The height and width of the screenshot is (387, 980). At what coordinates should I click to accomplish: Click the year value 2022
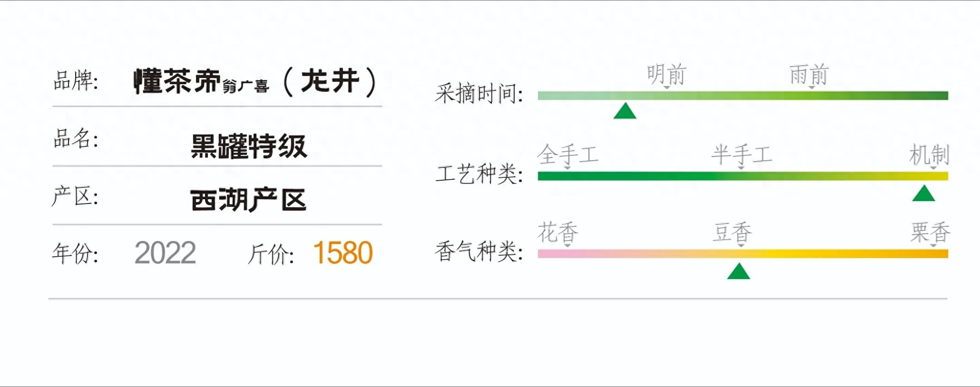click(165, 252)
